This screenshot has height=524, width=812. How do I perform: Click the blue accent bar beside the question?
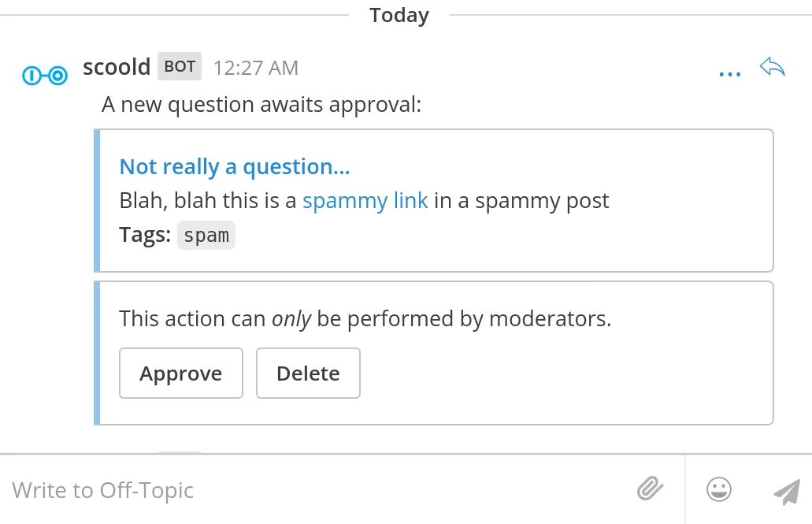[97, 199]
